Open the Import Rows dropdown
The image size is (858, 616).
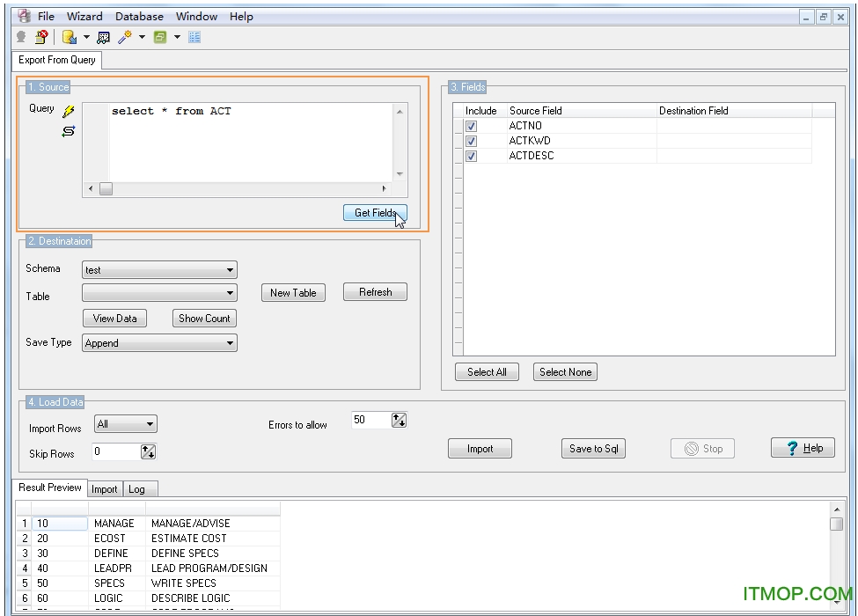pos(150,423)
